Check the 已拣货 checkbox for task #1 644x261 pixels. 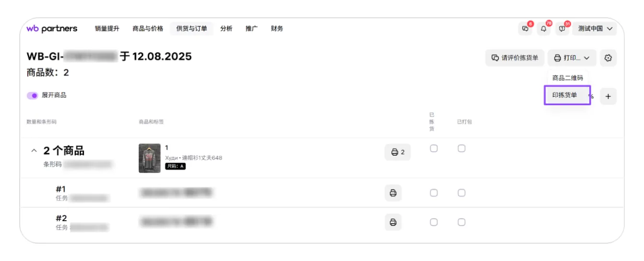click(x=434, y=193)
